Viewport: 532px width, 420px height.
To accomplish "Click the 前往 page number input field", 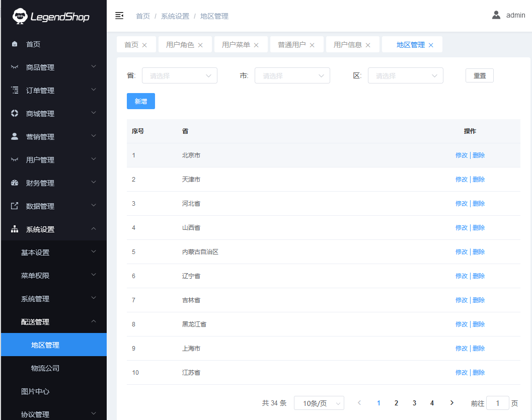I will 498,403.
